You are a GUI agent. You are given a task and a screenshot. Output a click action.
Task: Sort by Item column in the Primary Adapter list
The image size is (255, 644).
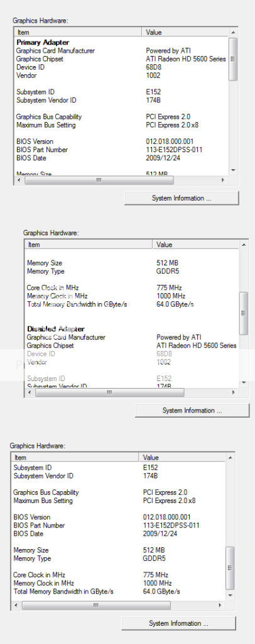(79, 32)
